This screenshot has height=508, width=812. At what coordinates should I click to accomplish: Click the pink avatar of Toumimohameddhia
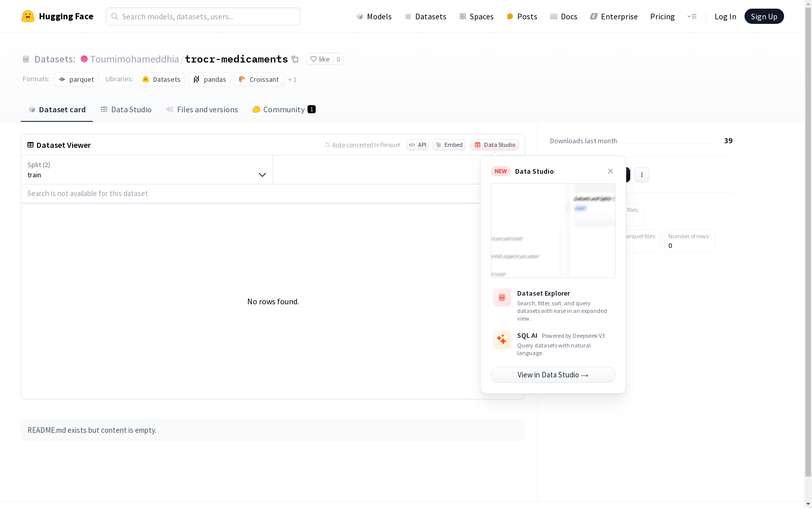[x=84, y=59]
